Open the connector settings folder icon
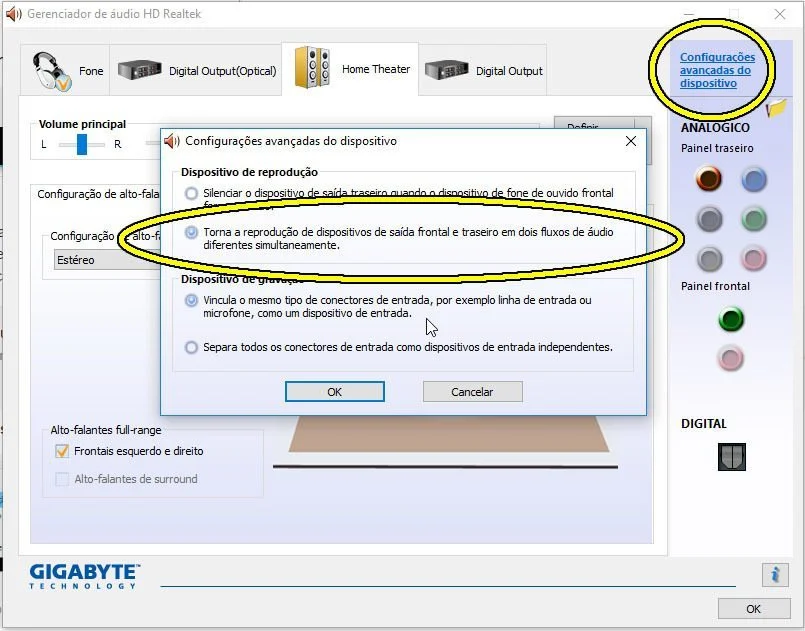This screenshot has width=805, height=631. (776, 108)
